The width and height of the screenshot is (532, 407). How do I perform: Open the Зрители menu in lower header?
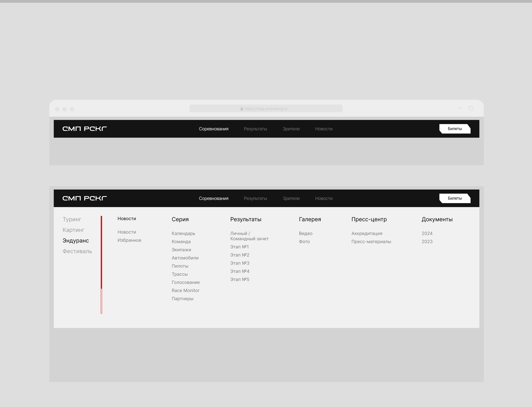click(x=291, y=198)
